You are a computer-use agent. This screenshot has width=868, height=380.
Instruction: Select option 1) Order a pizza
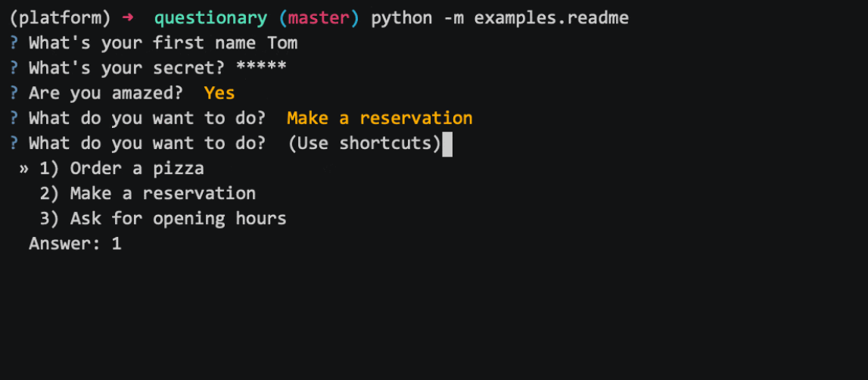pos(122,168)
